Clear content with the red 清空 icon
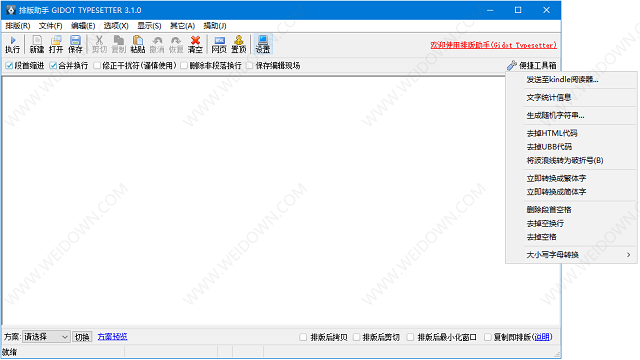640x360 pixels. coord(195,44)
